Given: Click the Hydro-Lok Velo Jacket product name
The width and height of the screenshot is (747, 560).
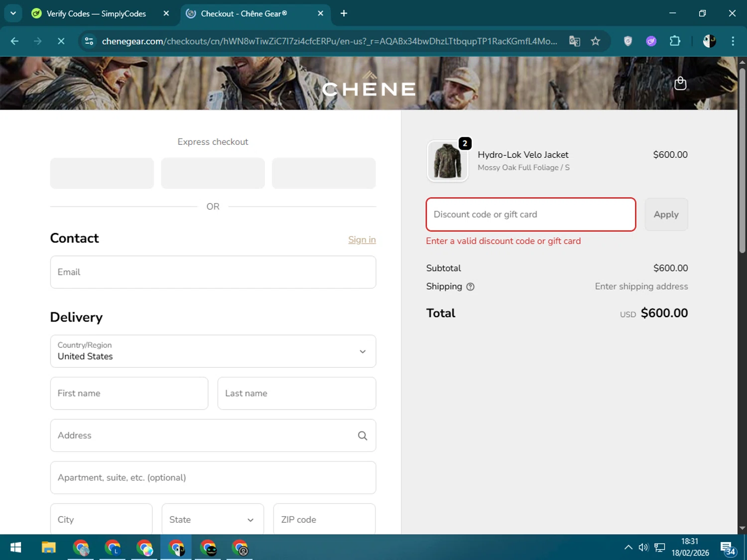Looking at the screenshot, I should [523, 155].
